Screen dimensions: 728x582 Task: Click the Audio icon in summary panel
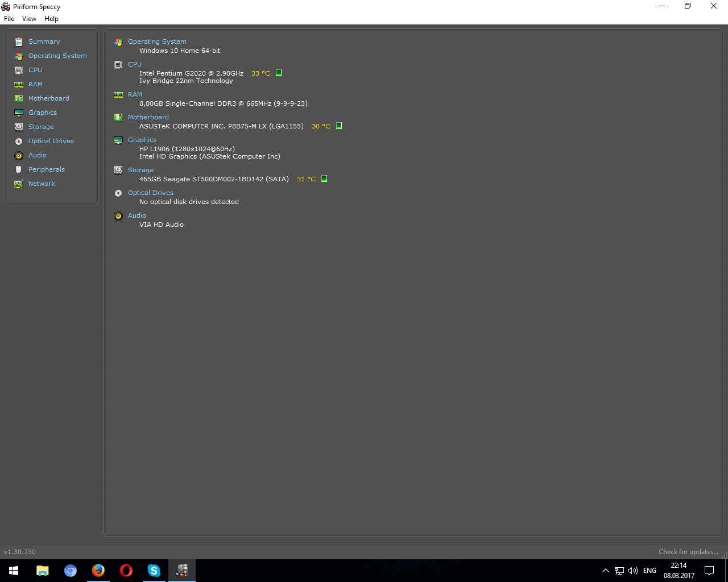point(118,216)
